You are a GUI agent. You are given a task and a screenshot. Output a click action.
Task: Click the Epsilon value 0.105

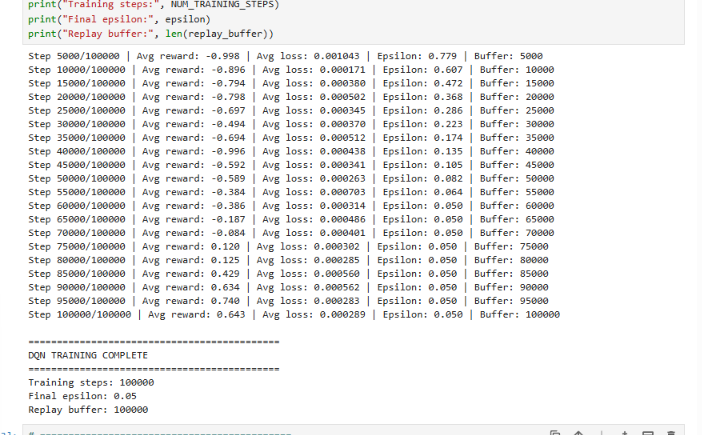click(x=448, y=165)
